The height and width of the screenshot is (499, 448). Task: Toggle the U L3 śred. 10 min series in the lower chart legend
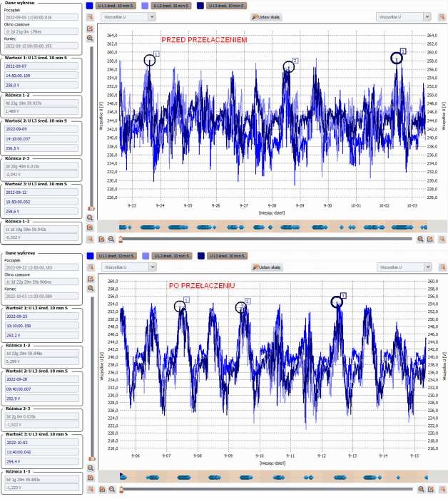[227, 256]
